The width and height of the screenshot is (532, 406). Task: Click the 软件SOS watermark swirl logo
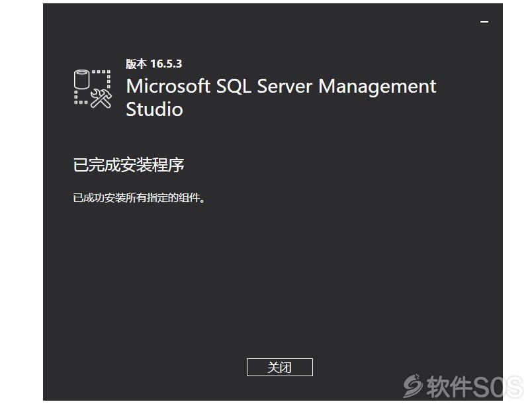[x=413, y=386]
